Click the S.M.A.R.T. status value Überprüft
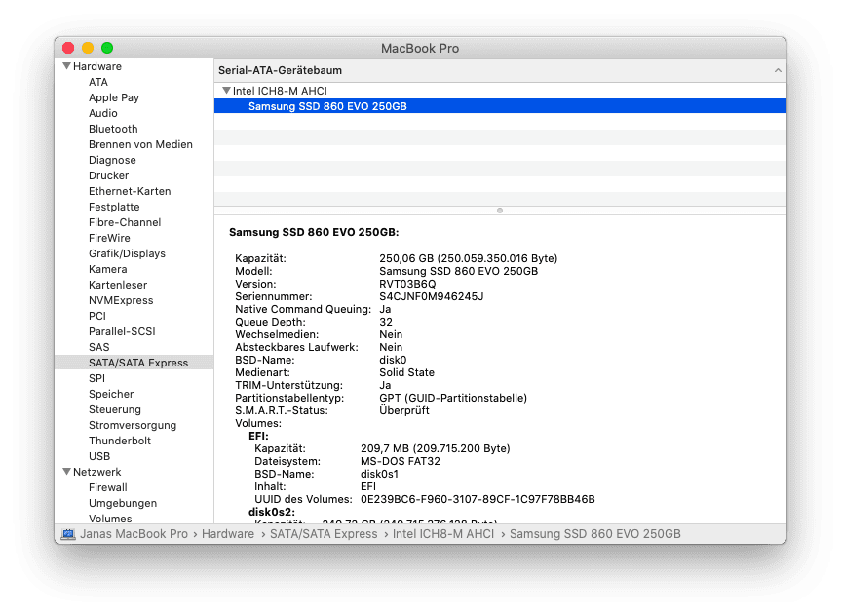Image resolution: width=841 pixels, height=616 pixels. click(404, 411)
